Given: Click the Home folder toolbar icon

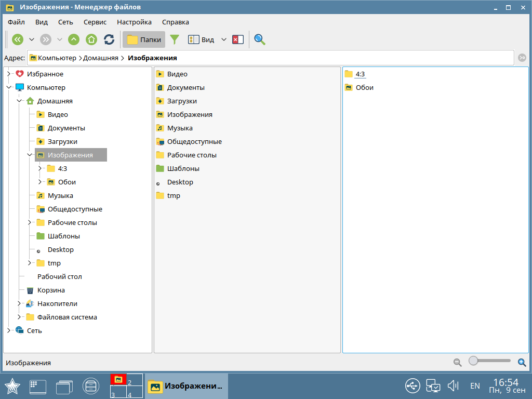Looking at the screenshot, I should (91, 39).
